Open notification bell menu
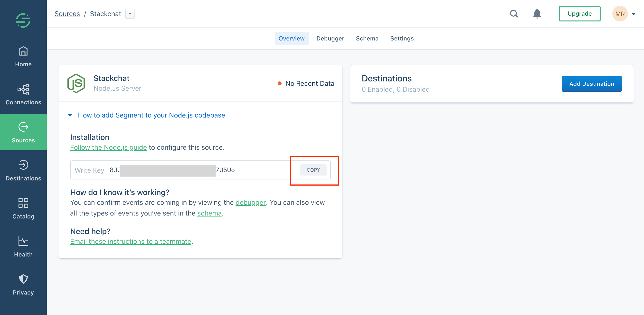644x315 pixels. tap(537, 14)
